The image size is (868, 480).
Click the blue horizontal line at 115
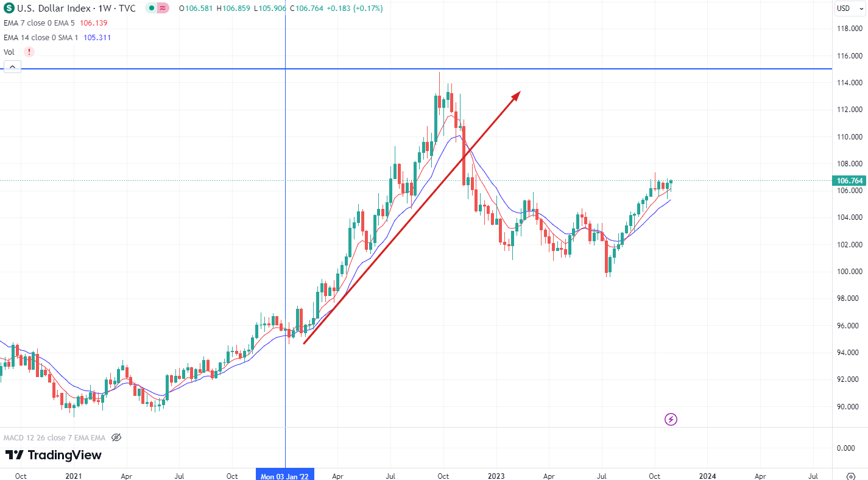coord(416,69)
